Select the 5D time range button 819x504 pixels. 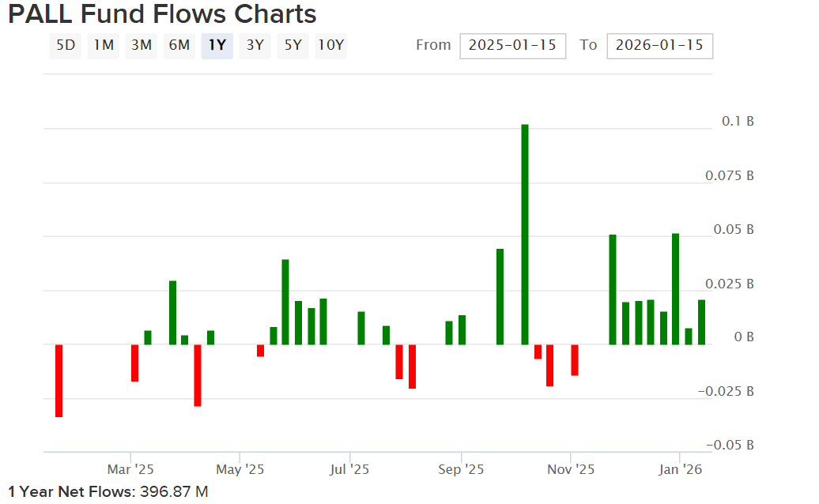click(66, 46)
